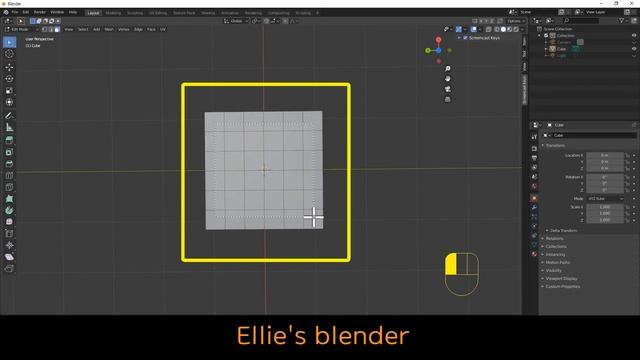
Task: Select the Transform tool
Action: tap(9, 102)
